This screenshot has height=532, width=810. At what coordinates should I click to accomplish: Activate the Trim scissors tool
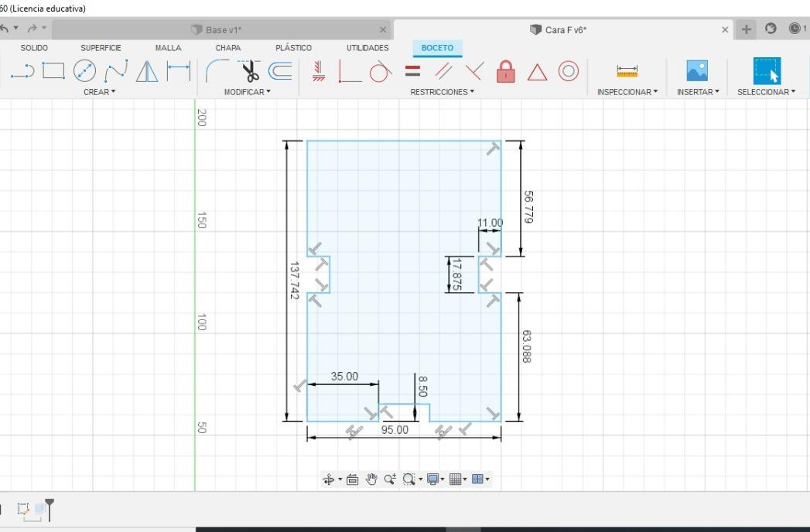(250, 71)
